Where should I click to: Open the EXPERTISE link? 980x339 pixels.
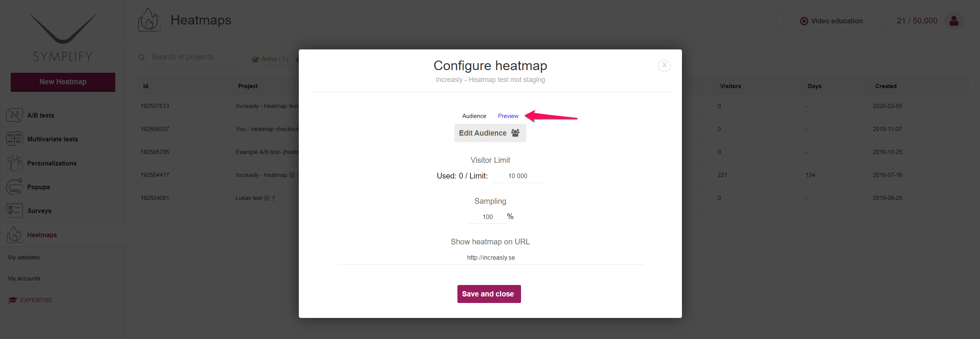(x=36, y=300)
